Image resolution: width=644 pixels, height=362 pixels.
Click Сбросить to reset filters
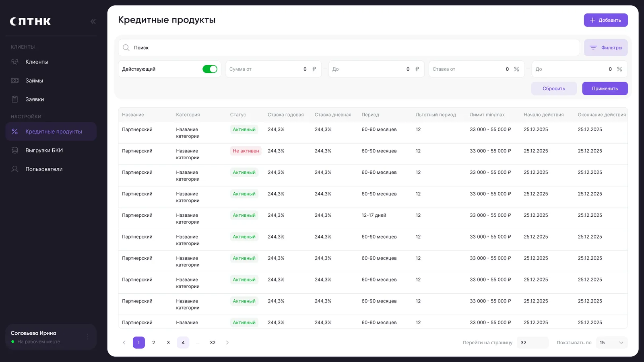(554, 88)
